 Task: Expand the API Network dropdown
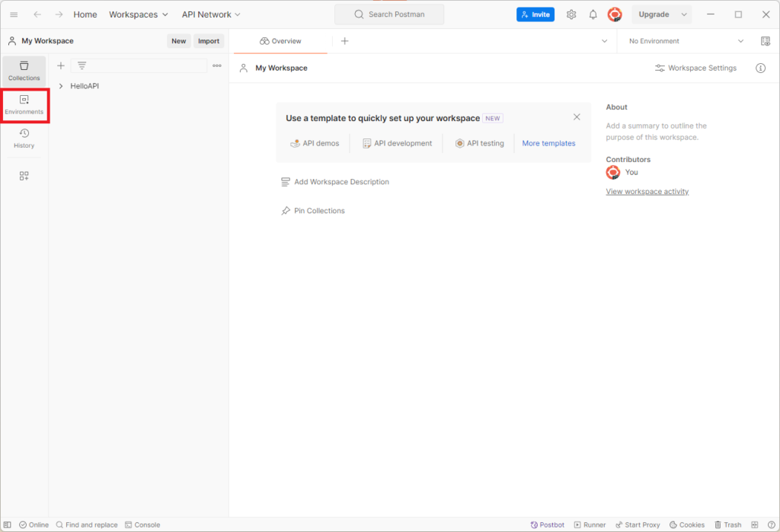coord(211,14)
